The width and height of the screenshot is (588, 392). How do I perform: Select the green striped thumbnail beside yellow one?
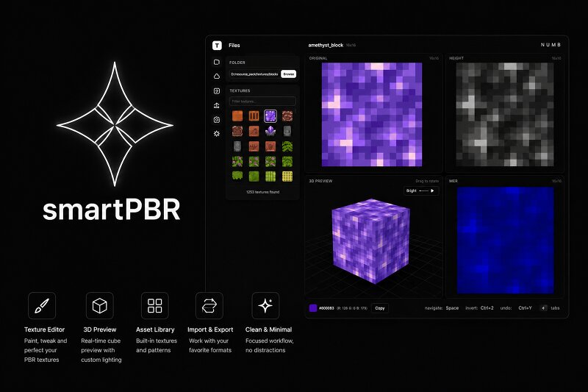point(270,176)
